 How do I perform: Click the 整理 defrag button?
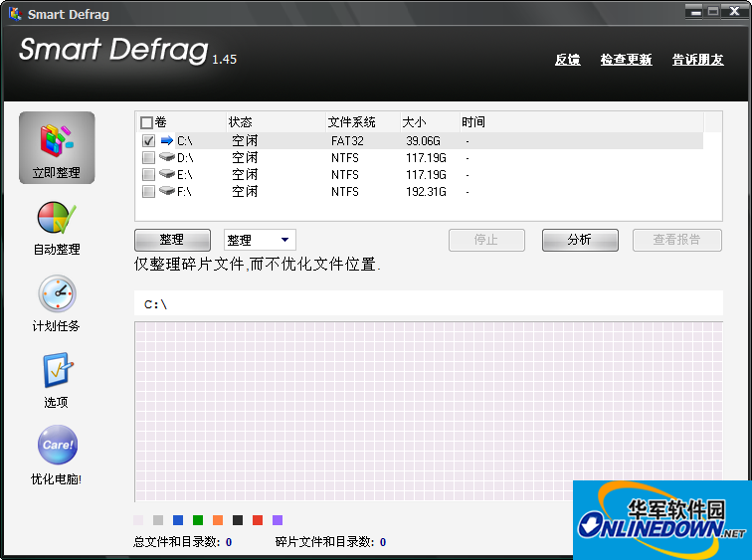click(172, 240)
